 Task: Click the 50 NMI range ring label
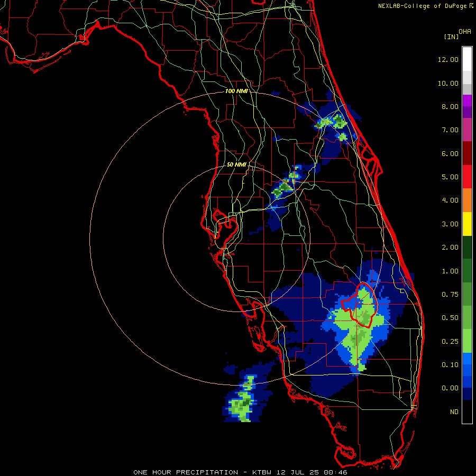(236, 164)
